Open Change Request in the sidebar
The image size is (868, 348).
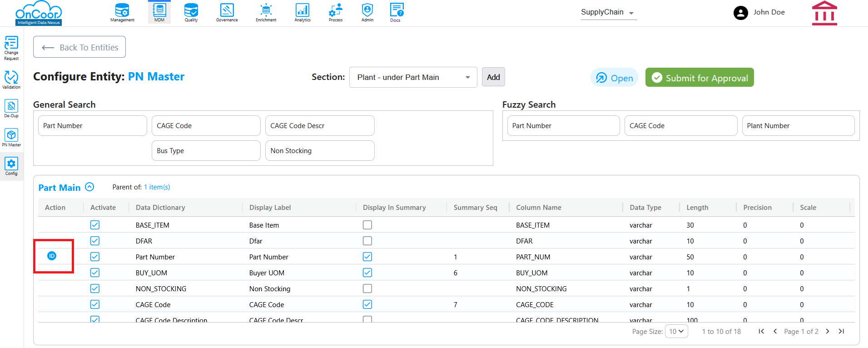(x=11, y=48)
